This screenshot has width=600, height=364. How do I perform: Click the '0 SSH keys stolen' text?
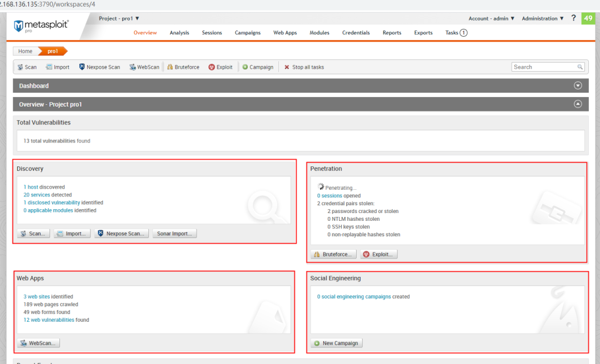point(348,227)
